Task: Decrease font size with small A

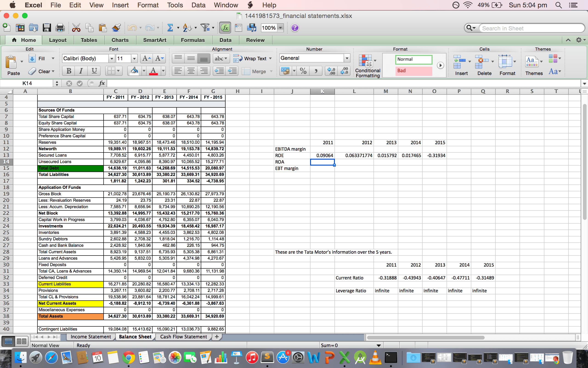Action: pyautogui.click(x=160, y=58)
